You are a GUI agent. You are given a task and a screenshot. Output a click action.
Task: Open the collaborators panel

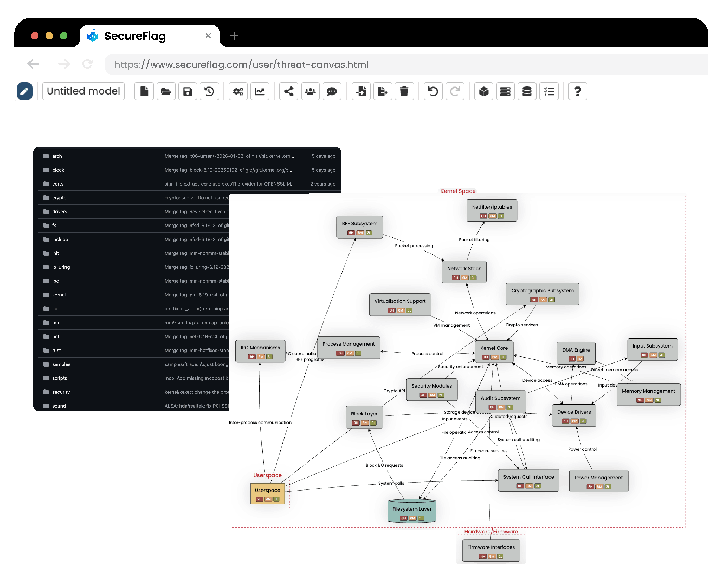(310, 91)
